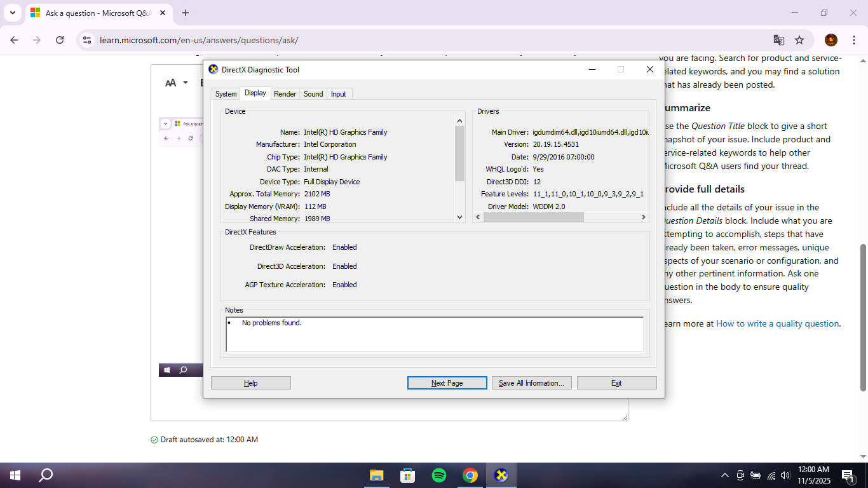The image size is (868, 488).
Task: Click the Driver Model WDDM 2.0 value
Action: [549, 207]
